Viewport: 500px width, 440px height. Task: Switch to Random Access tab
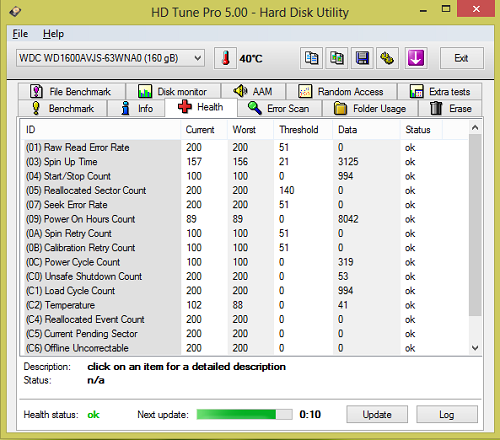tap(341, 91)
